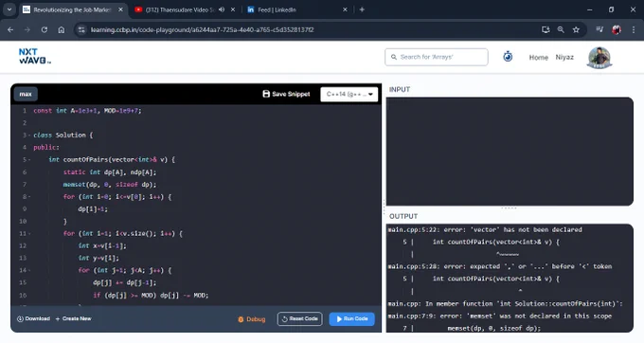Start Debug mode
The width and height of the screenshot is (644, 343).
(251, 319)
